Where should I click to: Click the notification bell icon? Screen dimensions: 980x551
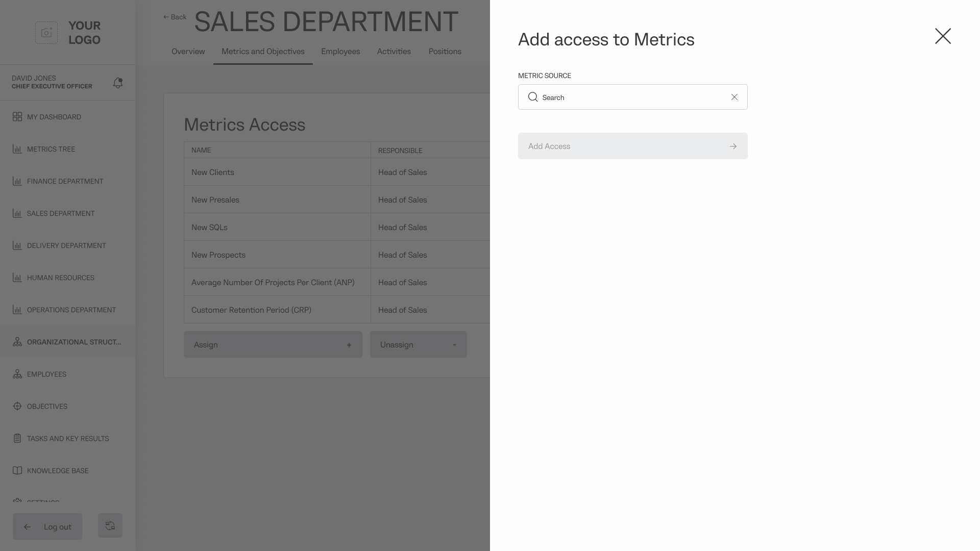coord(118,83)
